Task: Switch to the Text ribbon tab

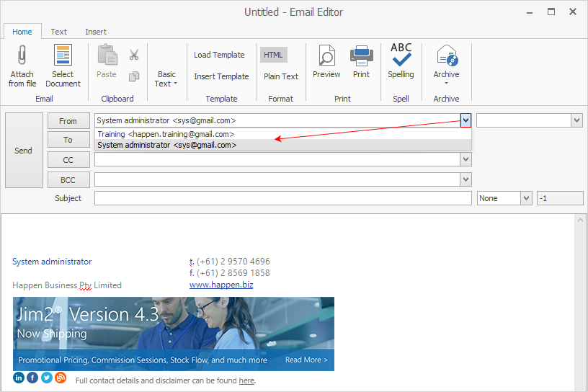Action: click(59, 32)
